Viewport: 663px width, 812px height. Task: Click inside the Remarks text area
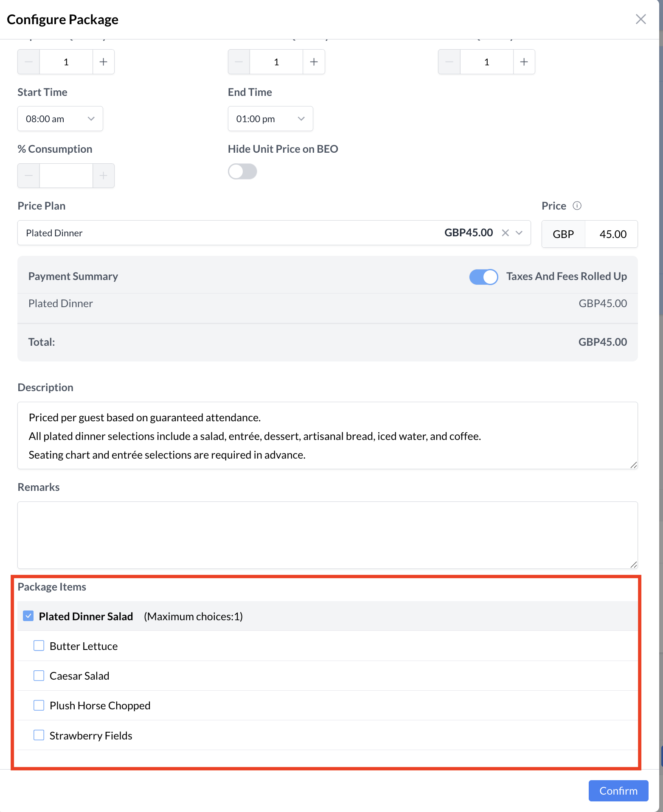click(327, 535)
